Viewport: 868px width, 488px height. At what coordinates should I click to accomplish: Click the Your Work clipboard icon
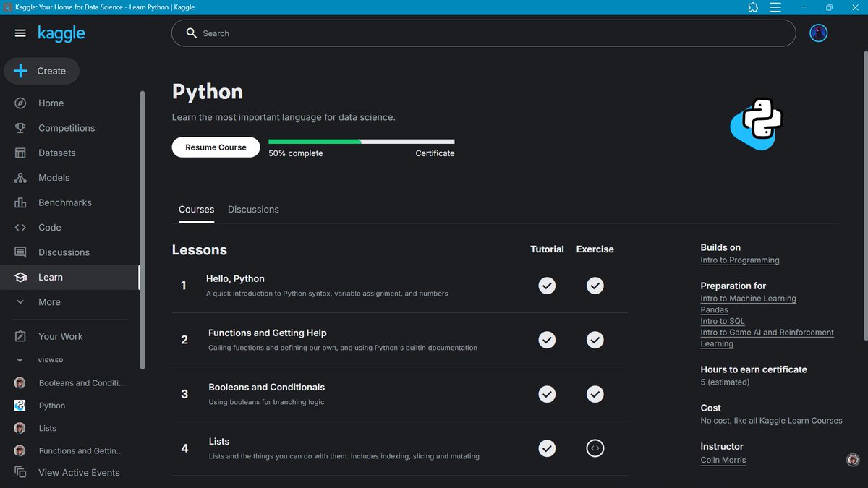tap(20, 336)
